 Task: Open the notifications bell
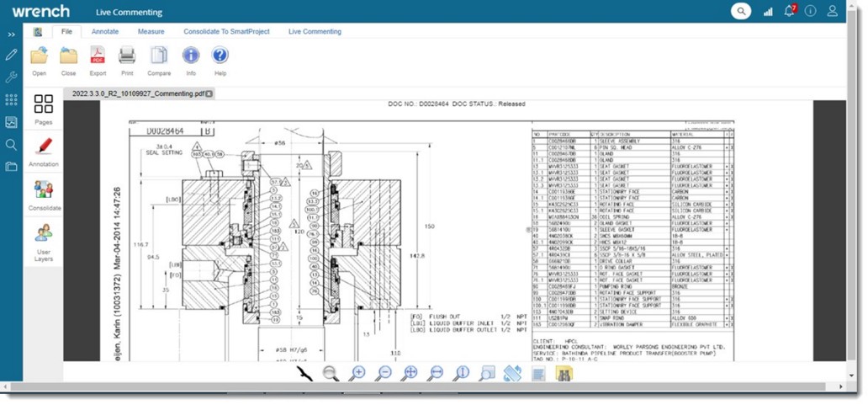pyautogui.click(x=789, y=11)
